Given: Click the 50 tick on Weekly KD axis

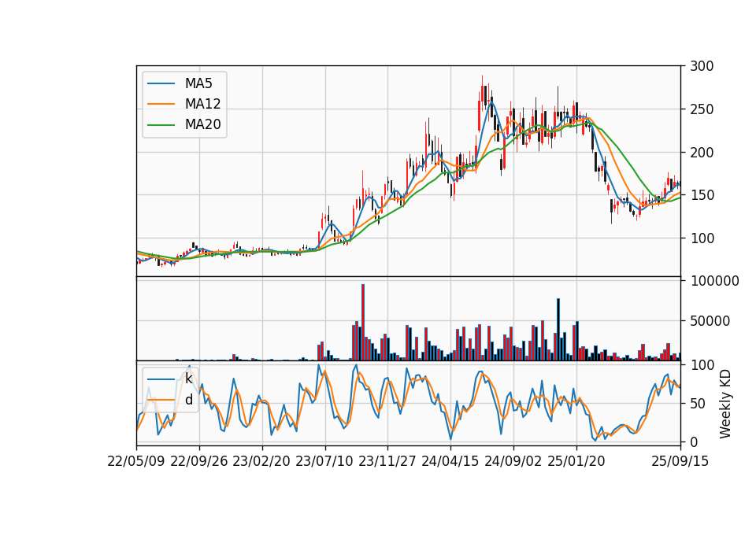Looking at the screenshot, I should point(698,404).
